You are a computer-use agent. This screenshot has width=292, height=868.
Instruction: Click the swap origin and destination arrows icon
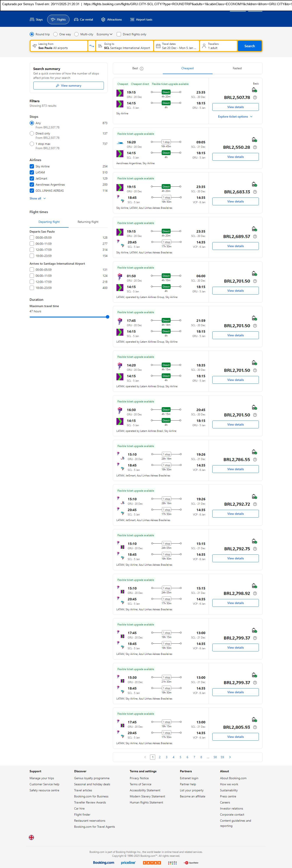coord(92,46)
